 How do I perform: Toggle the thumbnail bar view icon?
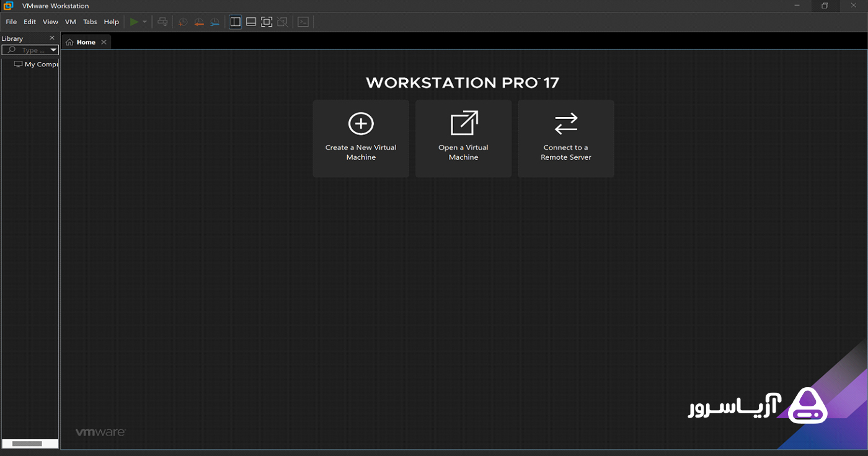[x=251, y=22]
